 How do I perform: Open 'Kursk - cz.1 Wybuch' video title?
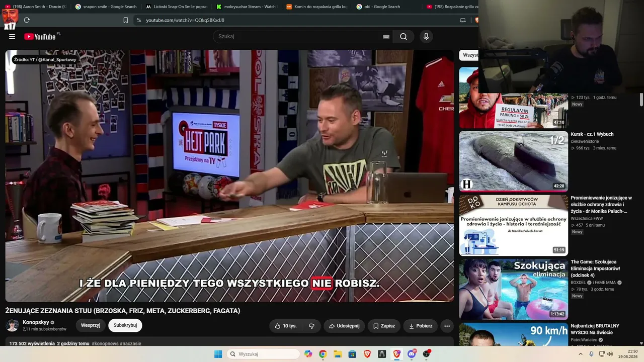592,134
